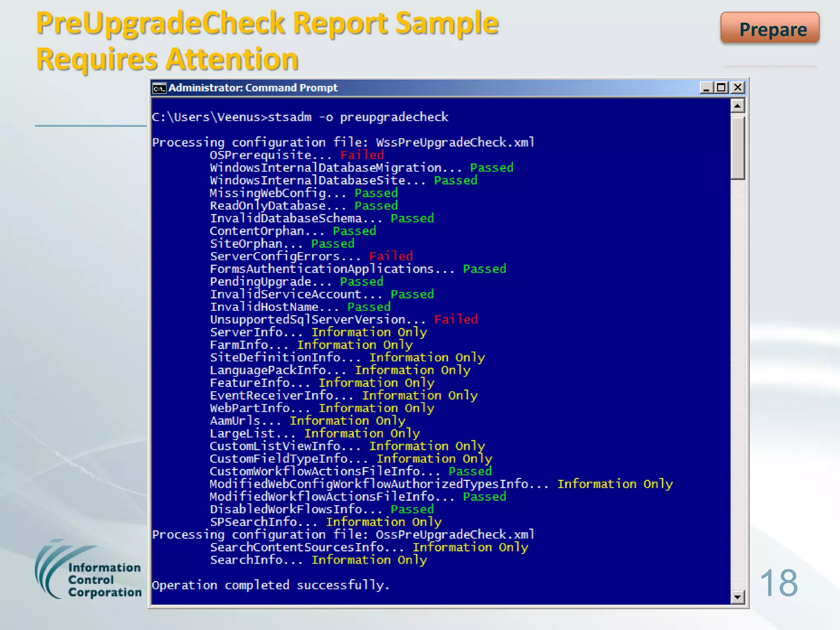Click the scrollbar down arrow

coord(737,597)
